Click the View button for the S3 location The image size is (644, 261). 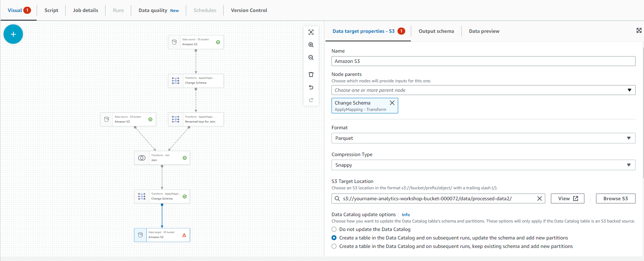[x=567, y=198]
